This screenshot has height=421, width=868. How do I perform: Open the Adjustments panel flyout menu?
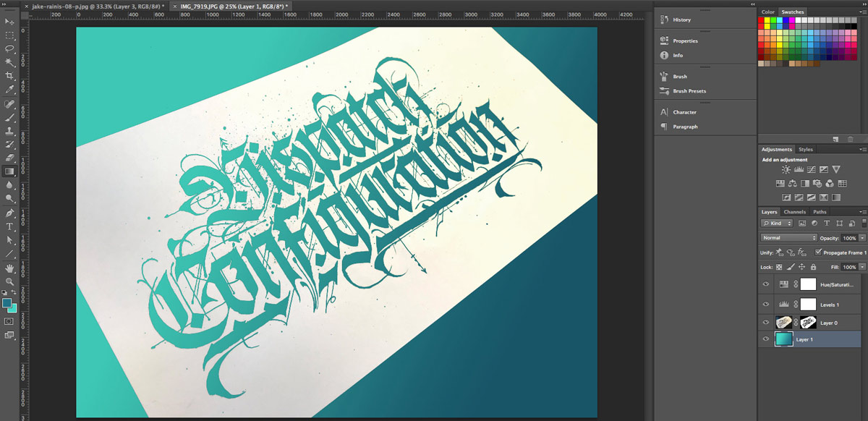pos(861,150)
